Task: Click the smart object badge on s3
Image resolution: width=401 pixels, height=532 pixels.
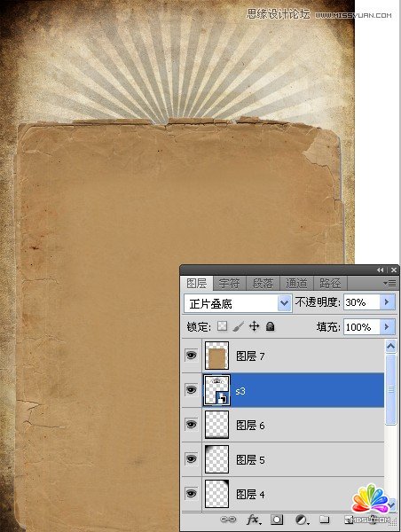Action: (223, 398)
